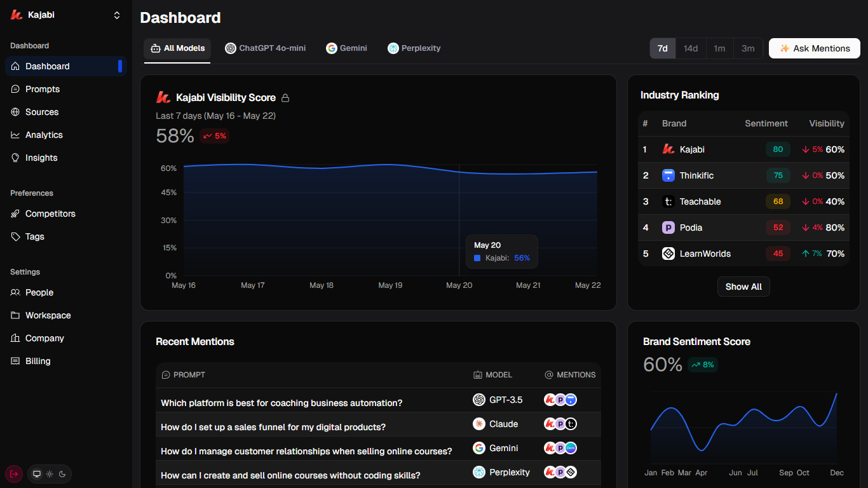Click LearnWorlds sentiment score 45 badge
Screen dimensions: 868x488
coord(778,254)
